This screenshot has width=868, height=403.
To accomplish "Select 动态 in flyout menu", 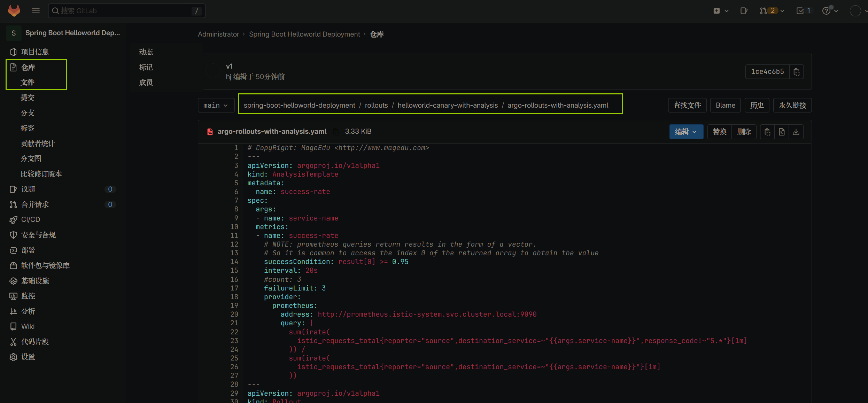I will (x=146, y=52).
